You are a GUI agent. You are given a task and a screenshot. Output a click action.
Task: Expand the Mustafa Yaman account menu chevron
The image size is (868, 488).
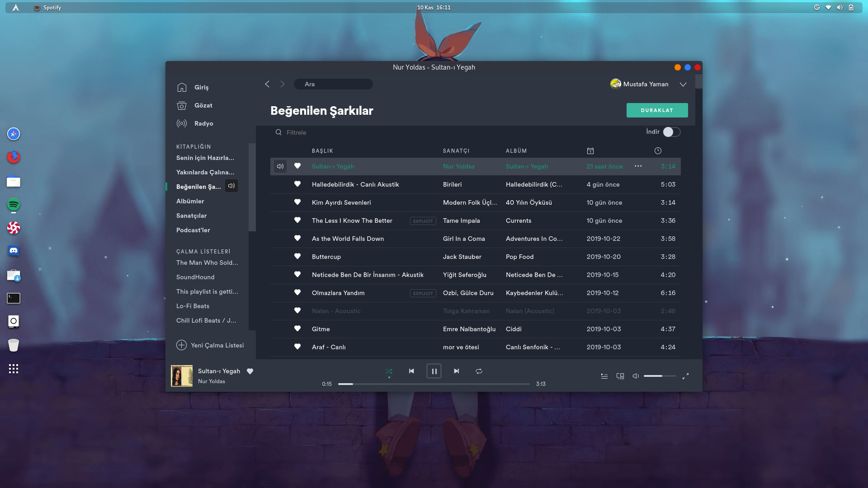(x=683, y=84)
